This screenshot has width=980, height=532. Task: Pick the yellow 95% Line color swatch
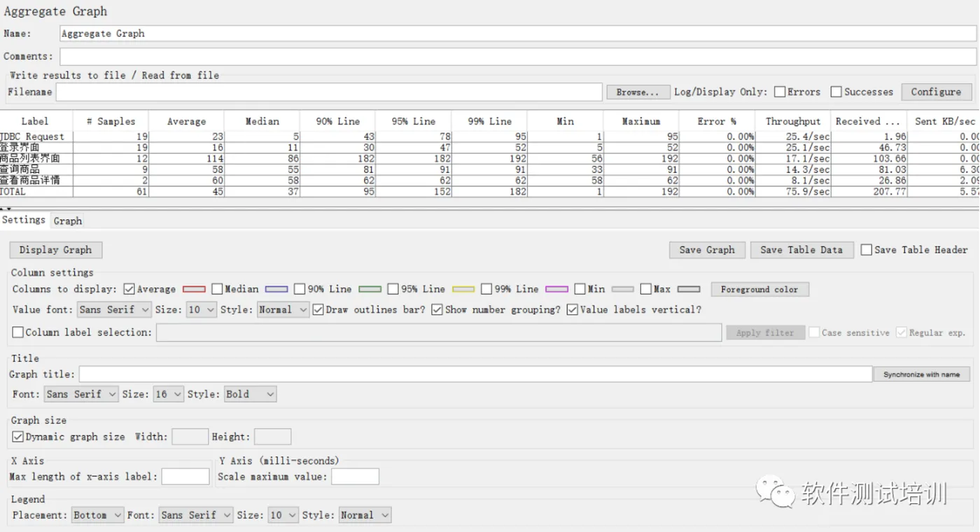[x=463, y=289]
